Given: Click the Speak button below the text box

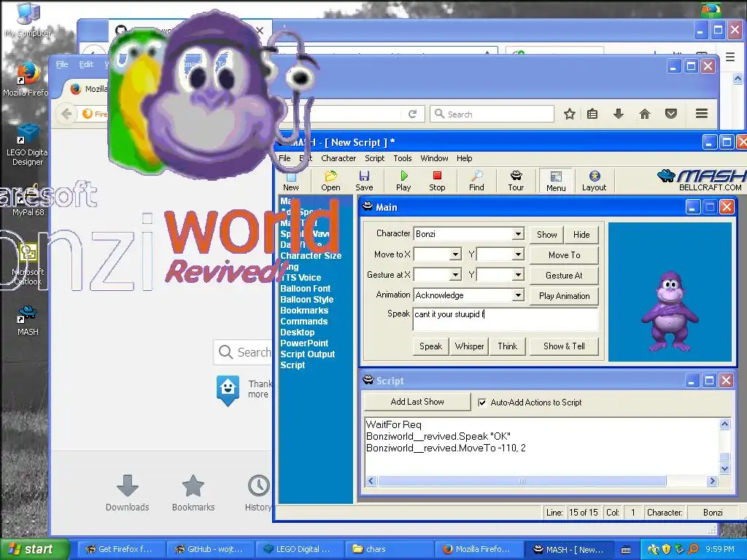Looking at the screenshot, I should (430, 346).
